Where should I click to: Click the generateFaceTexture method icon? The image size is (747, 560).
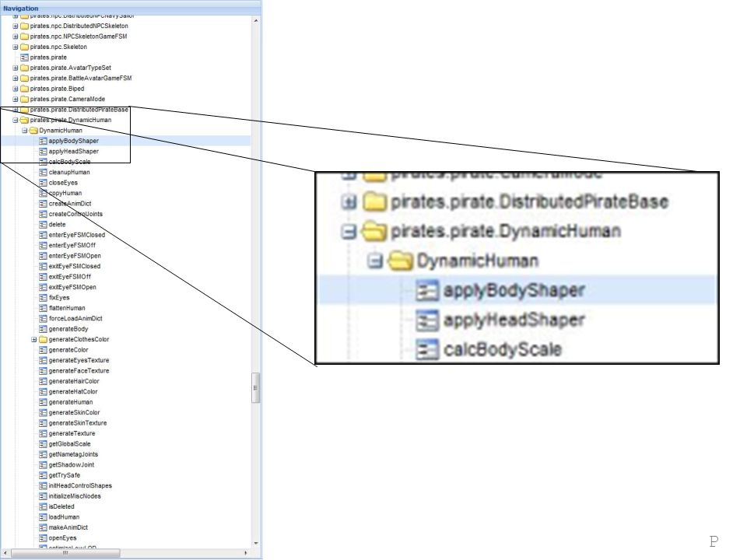[x=43, y=372]
